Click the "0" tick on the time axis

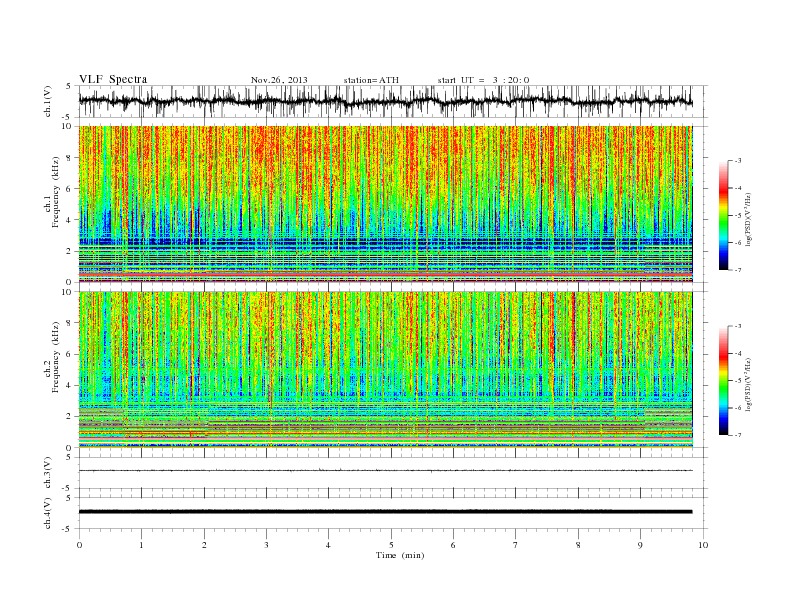(x=79, y=545)
